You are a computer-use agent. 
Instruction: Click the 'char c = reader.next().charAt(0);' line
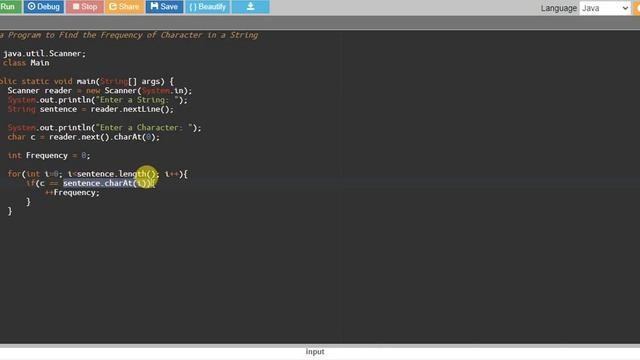click(x=83, y=137)
